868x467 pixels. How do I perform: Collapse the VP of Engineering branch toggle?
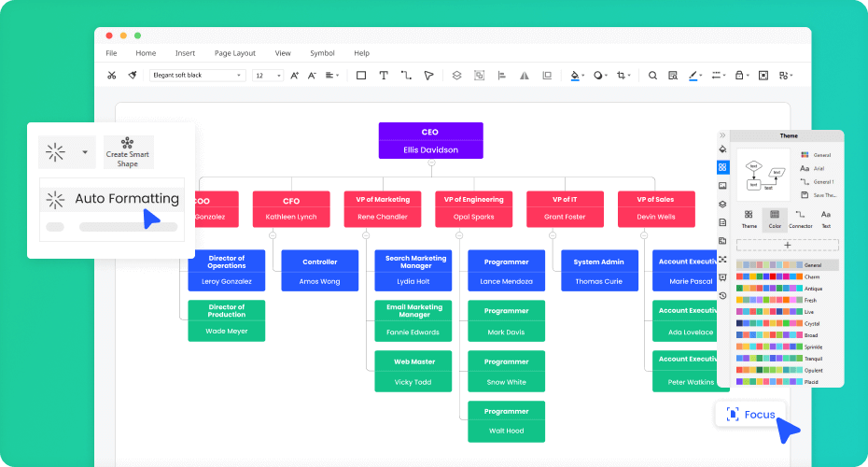[459, 235]
